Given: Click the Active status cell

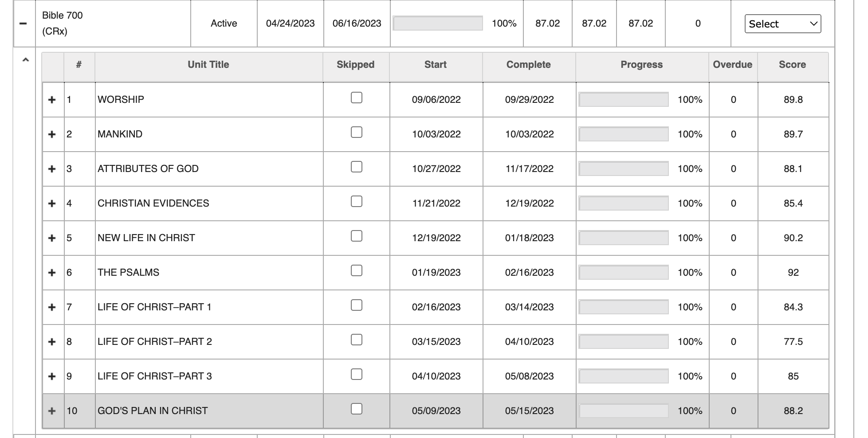Looking at the screenshot, I should point(224,23).
